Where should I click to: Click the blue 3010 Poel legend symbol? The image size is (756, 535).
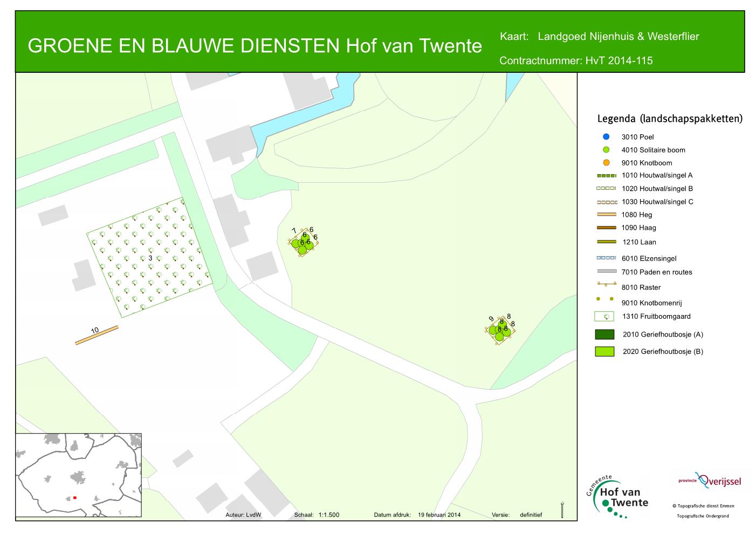tap(606, 136)
